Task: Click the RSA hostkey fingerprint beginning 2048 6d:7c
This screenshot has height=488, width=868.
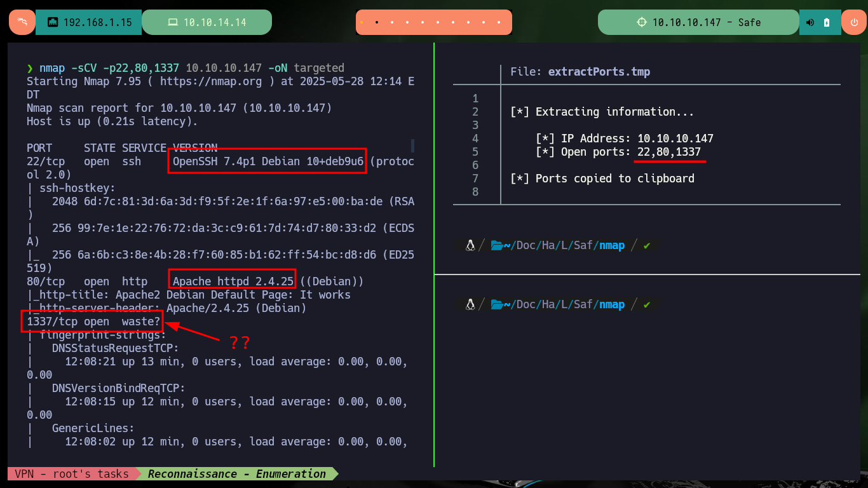Action: tap(220, 208)
